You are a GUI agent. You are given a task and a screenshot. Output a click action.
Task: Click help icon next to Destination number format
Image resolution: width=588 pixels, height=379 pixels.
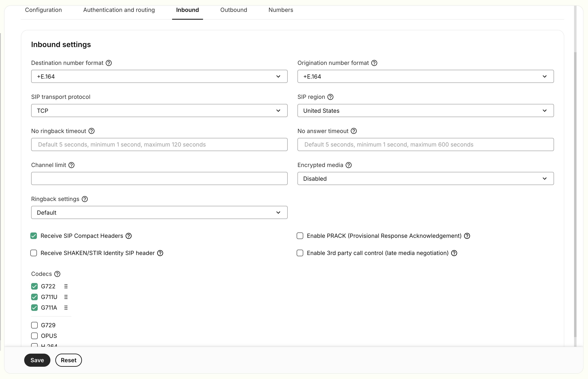[x=109, y=63]
